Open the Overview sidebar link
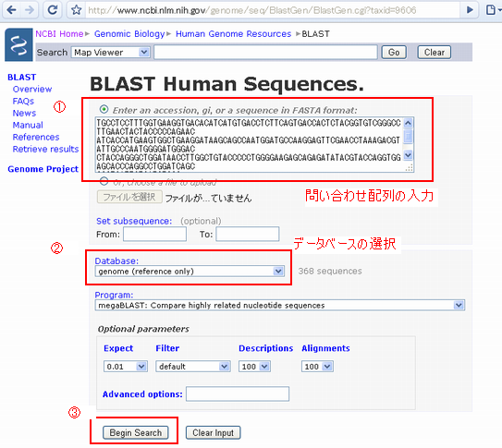This screenshot has height=448, width=502. 32,90
